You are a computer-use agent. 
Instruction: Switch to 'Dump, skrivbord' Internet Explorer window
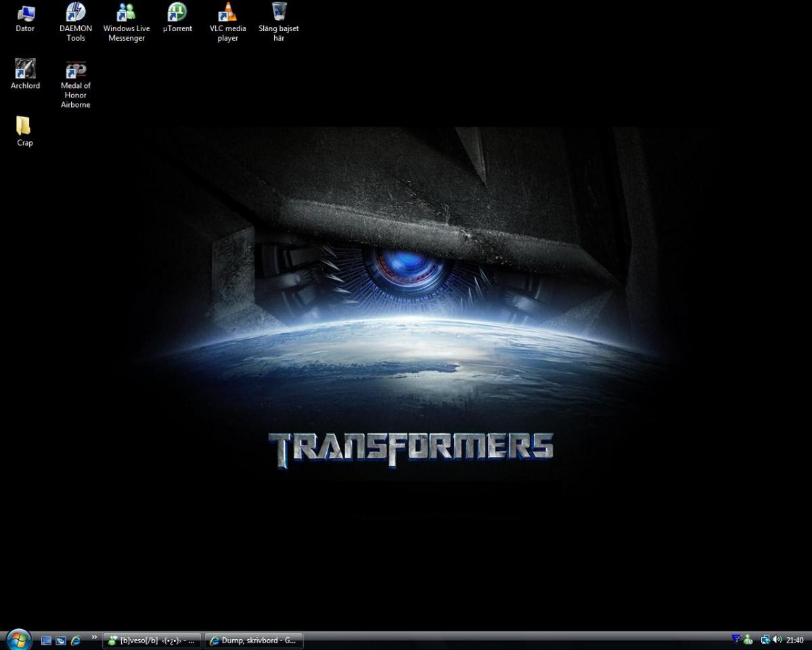[x=253, y=640]
